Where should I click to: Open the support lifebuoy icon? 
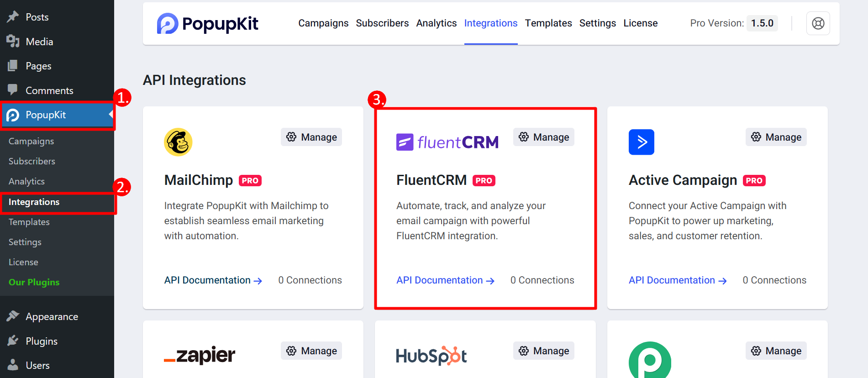coord(818,23)
